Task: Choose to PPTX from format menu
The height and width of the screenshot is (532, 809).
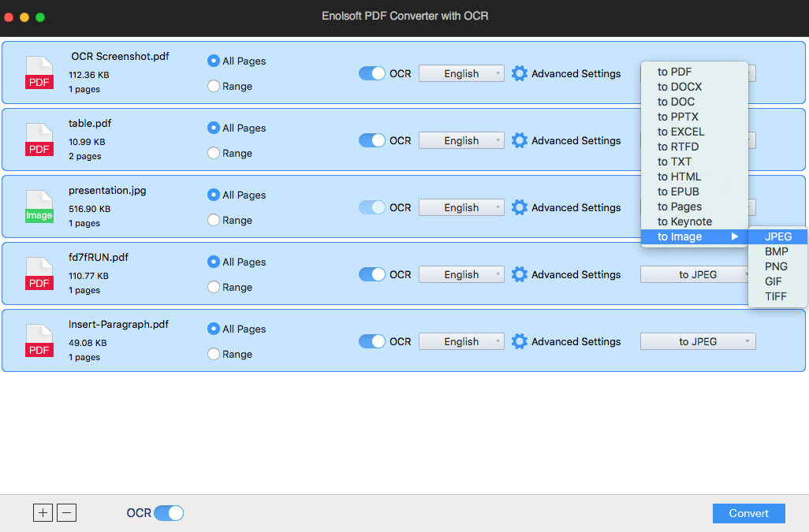Action: point(695,117)
